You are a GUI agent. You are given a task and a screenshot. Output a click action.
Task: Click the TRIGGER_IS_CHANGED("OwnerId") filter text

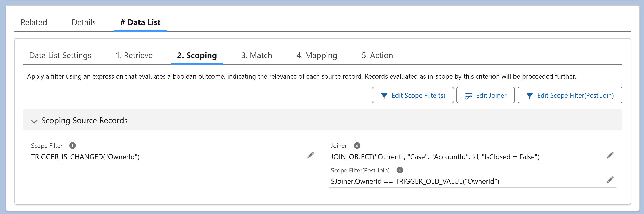(x=85, y=157)
